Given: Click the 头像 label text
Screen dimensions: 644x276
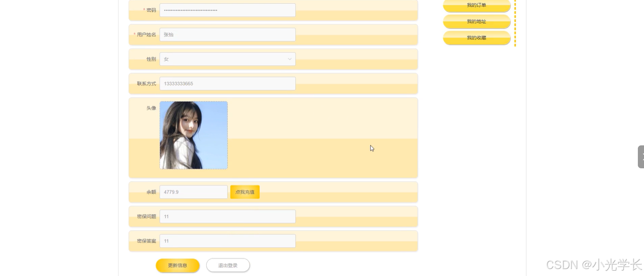Looking at the screenshot, I should [151, 108].
